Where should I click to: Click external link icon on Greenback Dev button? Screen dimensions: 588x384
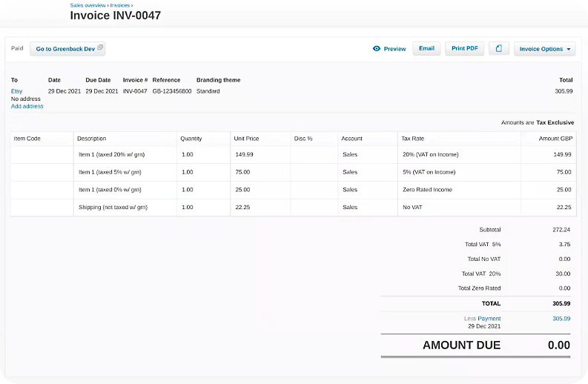pyautogui.click(x=101, y=49)
